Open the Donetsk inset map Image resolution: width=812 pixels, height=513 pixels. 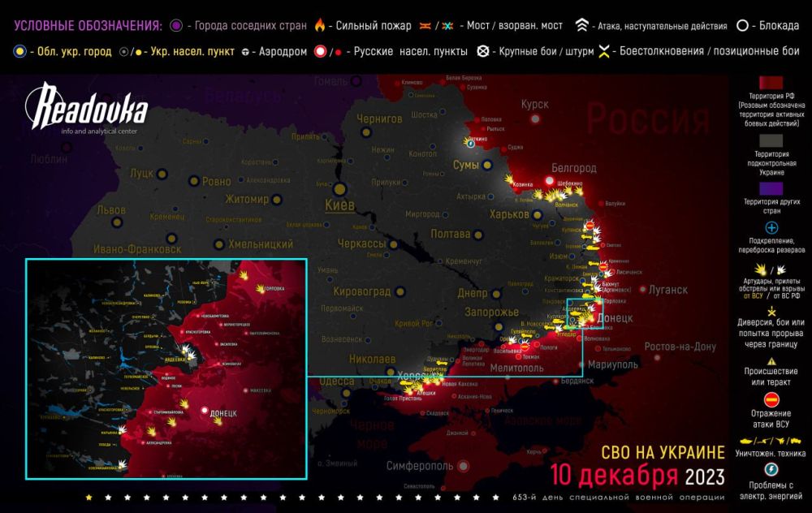pos(166,369)
